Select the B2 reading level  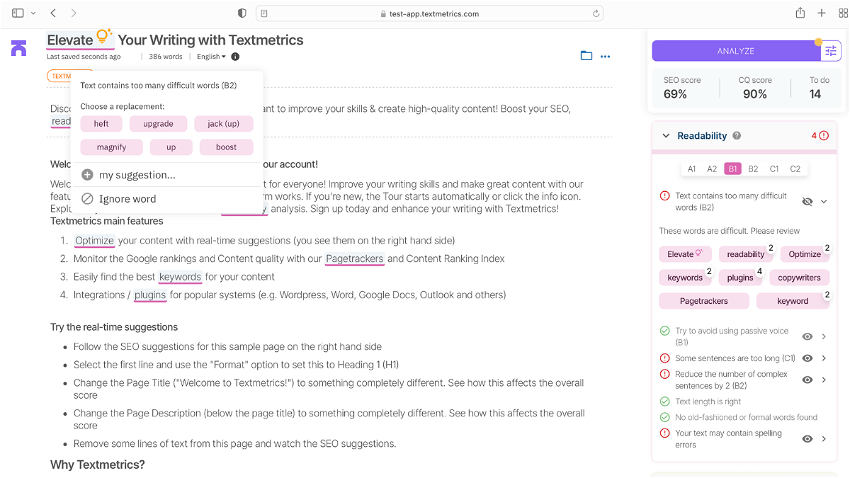(753, 169)
